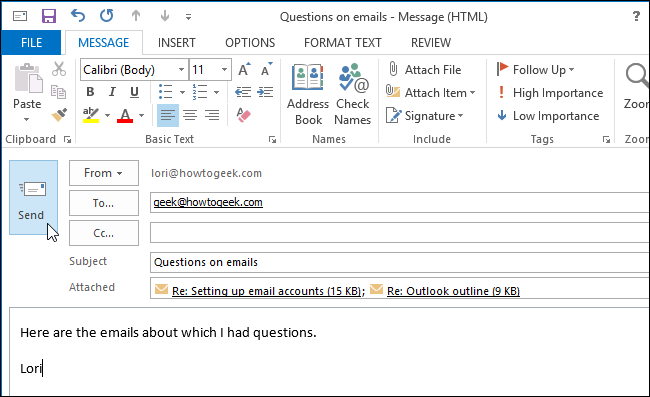
Task: Open the Calibri (Body) font dropdown
Action: click(181, 70)
